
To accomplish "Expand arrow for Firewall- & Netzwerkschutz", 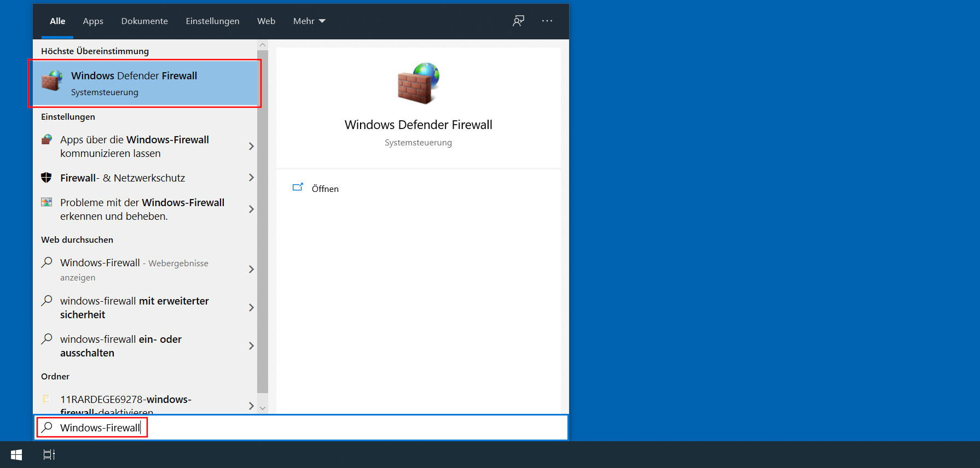I will pos(251,177).
